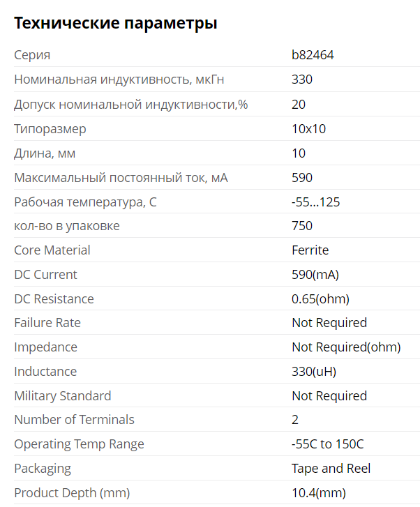Select the "Типоразмер" value "10x10"
Viewport: 420px width, 507px height.
[x=308, y=129]
